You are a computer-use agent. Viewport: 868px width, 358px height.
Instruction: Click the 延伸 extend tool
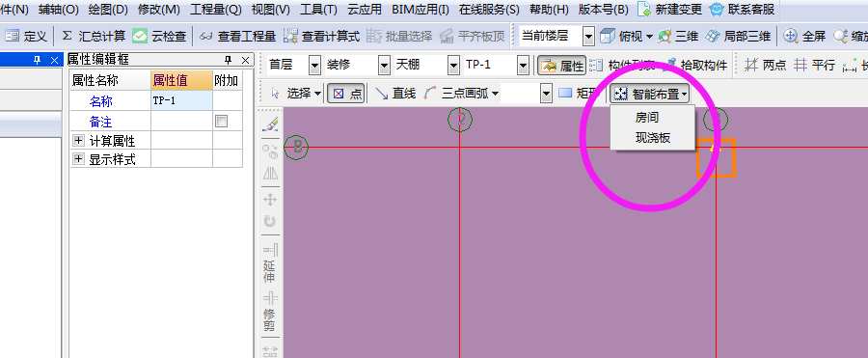tap(270, 263)
